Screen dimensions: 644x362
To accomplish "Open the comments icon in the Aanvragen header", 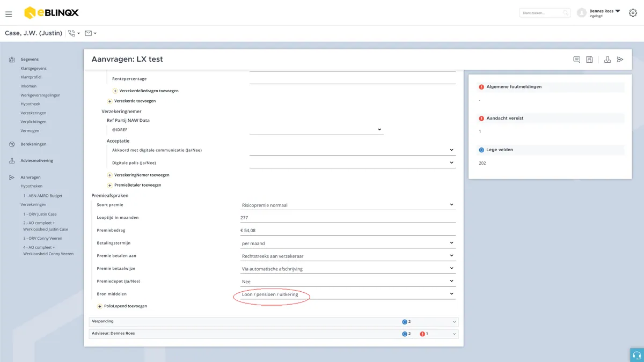I will pyautogui.click(x=577, y=60).
